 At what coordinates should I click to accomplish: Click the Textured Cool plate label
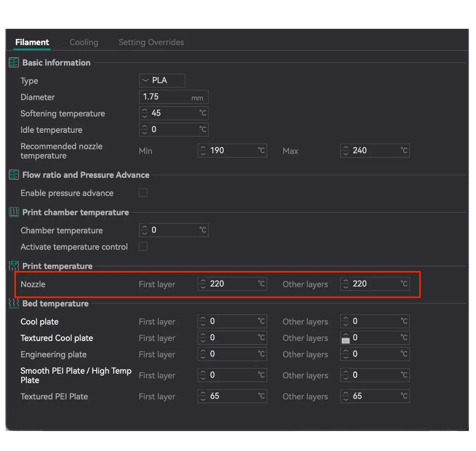coord(57,338)
